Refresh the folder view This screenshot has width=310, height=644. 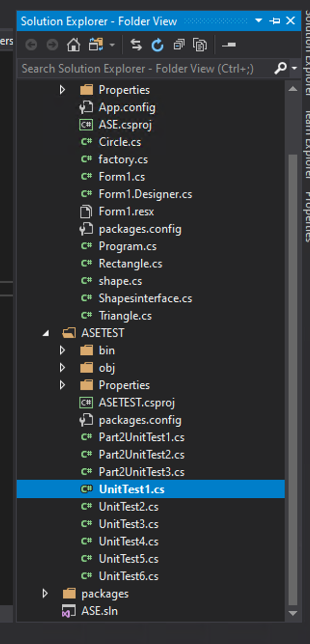coord(157,44)
